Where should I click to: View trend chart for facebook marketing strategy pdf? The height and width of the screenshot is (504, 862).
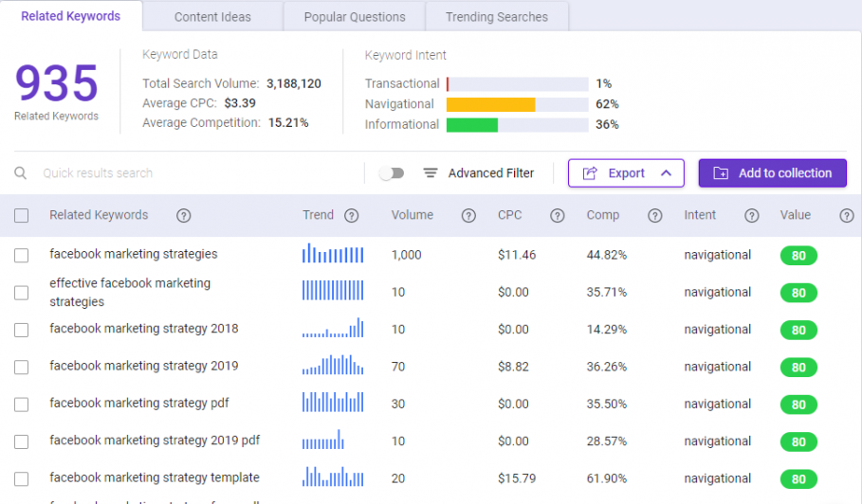[333, 402]
